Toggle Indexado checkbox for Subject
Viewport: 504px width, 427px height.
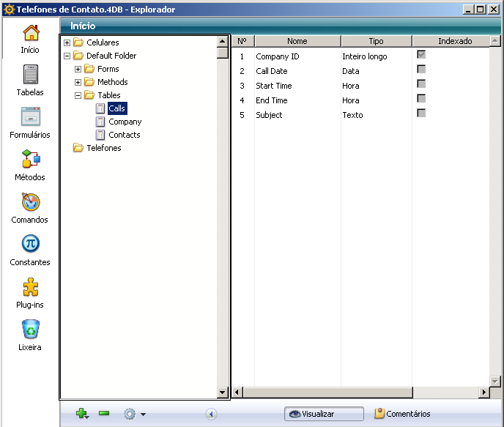click(x=421, y=114)
